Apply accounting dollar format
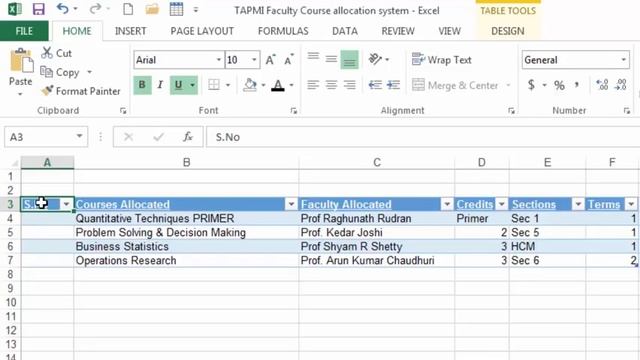The image size is (640, 360). click(531, 85)
